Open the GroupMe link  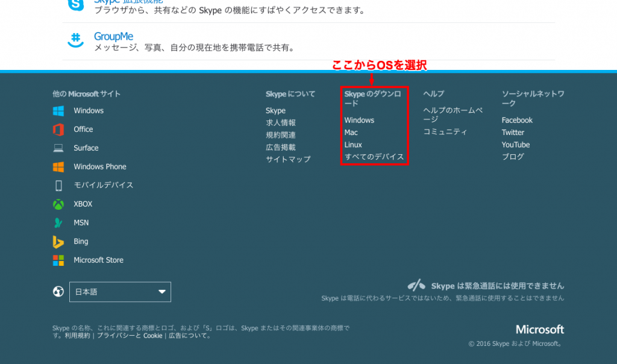coord(113,36)
